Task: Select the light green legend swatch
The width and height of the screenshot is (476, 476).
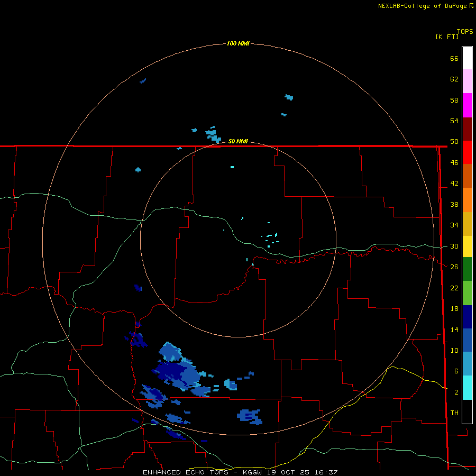Action: [x=467, y=293]
